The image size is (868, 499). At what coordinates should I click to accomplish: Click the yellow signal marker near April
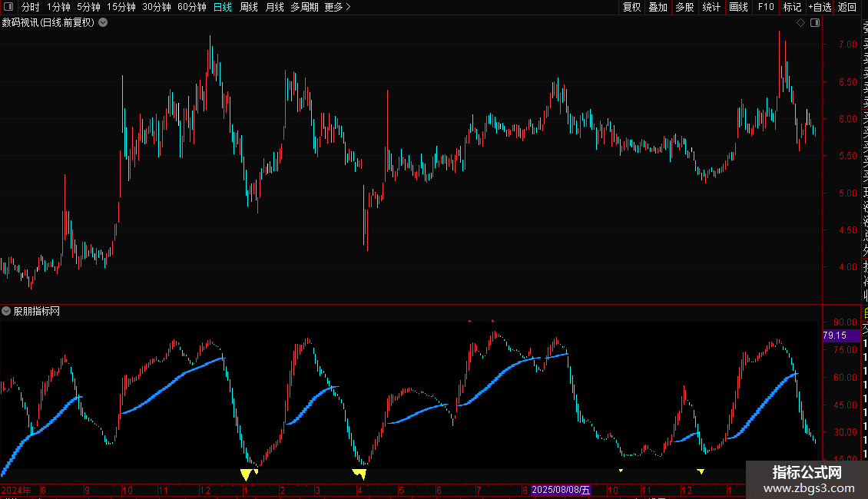pyautogui.click(x=359, y=474)
